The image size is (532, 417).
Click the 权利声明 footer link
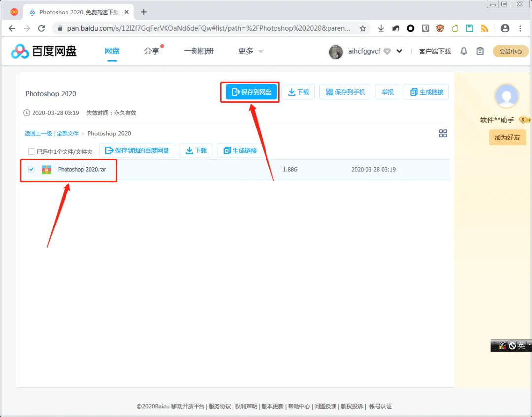tap(246, 406)
